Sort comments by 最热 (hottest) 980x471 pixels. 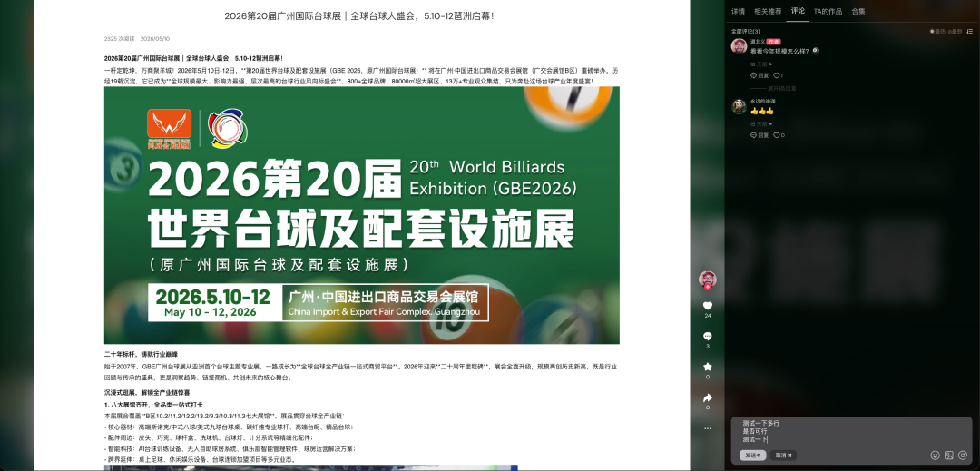click(x=937, y=31)
